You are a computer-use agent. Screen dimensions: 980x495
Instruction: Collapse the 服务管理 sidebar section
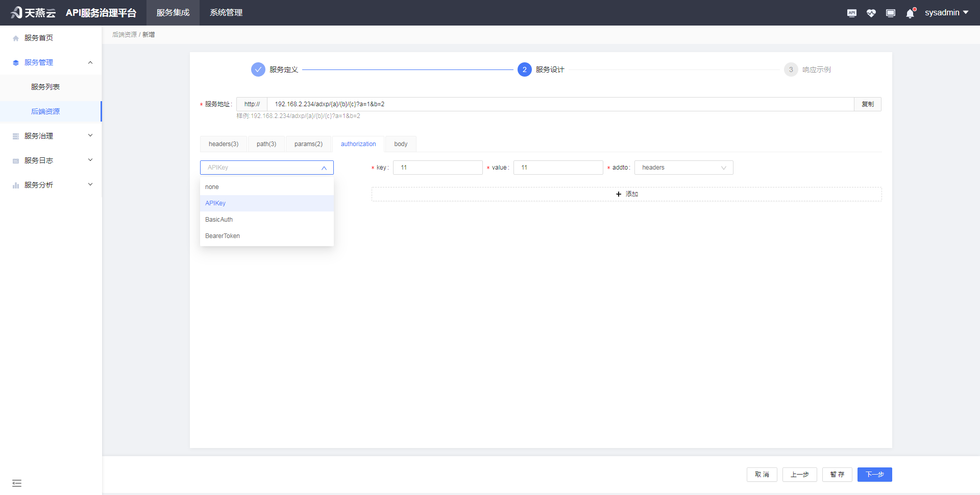click(90, 62)
